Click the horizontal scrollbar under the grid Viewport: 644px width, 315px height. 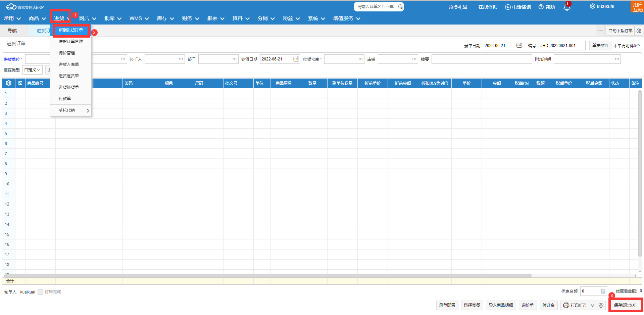pyautogui.click(x=268, y=276)
